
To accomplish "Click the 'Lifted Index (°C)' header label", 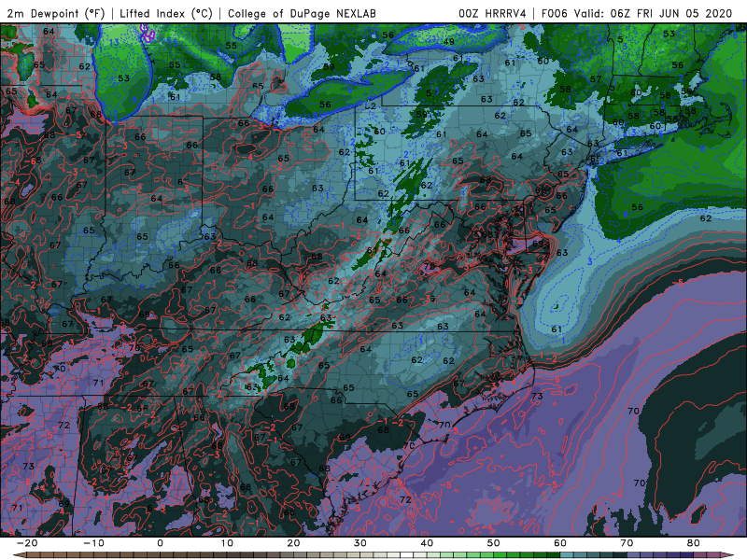I will pos(166,13).
